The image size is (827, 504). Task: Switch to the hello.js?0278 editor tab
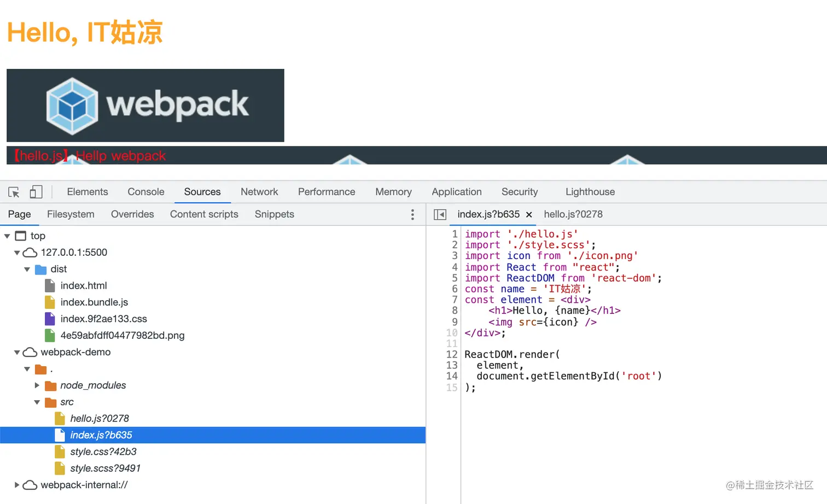point(573,214)
